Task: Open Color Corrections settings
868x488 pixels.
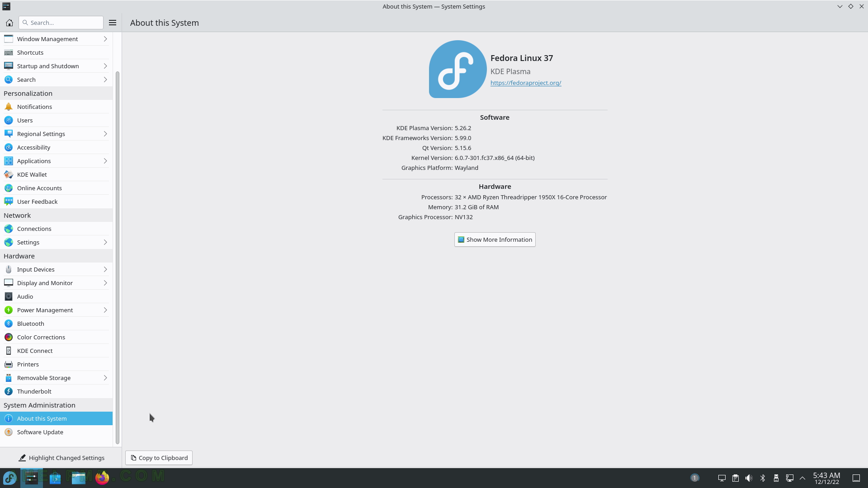Action: pyautogui.click(x=56, y=337)
